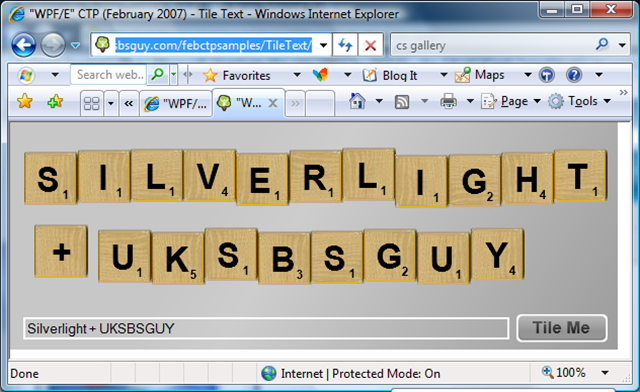Image resolution: width=640 pixels, height=392 pixels.
Task: Open the zoom level dropdown arrow
Action: click(605, 372)
